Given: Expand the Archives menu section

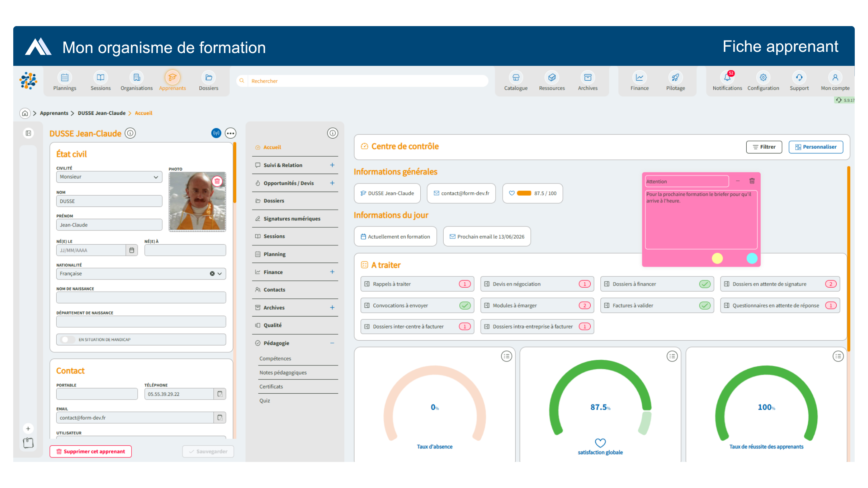Looking at the screenshot, I should pyautogui.click(x=332, y=308).
